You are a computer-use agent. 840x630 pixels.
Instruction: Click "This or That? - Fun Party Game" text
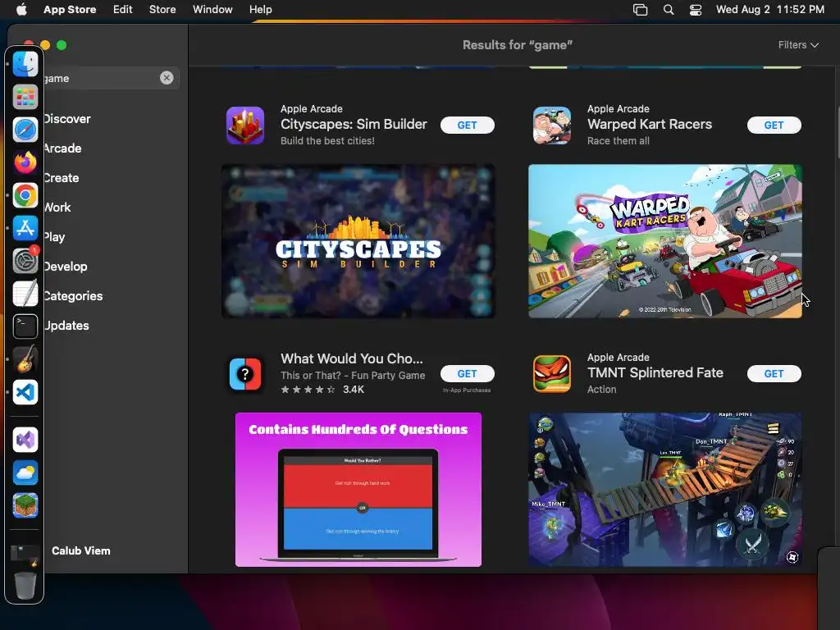(353, 376)
